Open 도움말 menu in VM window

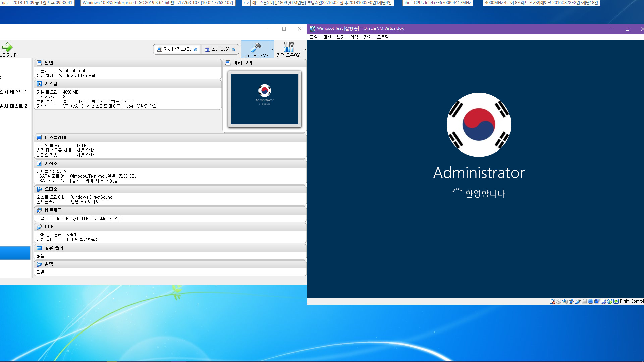coord(383,37)
